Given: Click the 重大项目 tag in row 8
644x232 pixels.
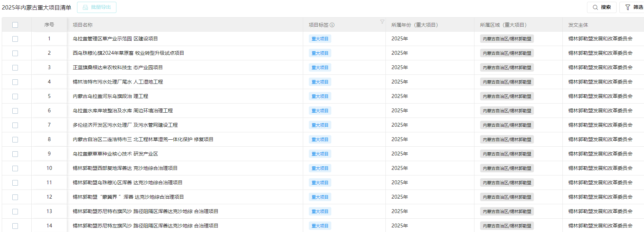Looking at the screenshot, I should pyautogui.click(x=320, y=140).
